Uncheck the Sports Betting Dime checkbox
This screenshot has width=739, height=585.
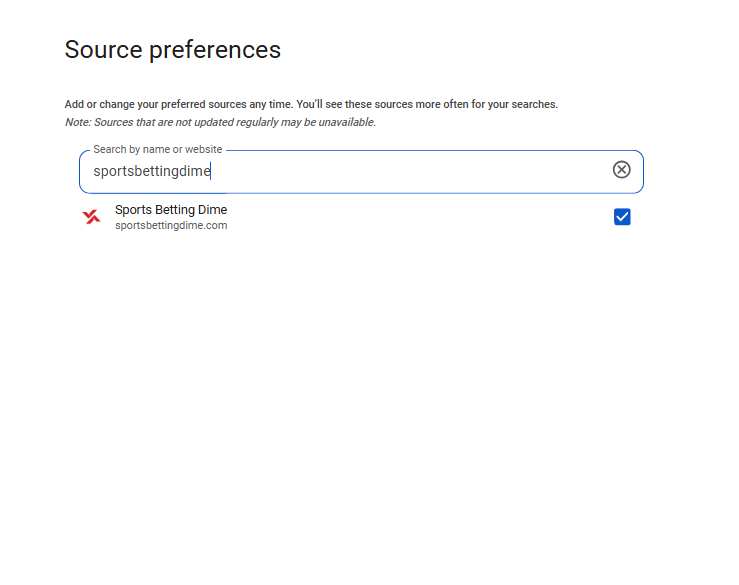pyautogui.click(x=622, y=217)
